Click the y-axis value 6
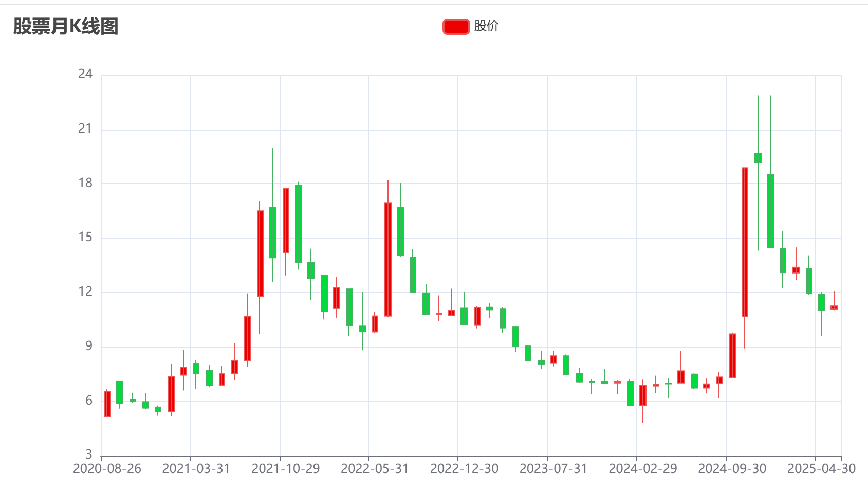Viewport: 868px width, 491px height. (89, 401)
